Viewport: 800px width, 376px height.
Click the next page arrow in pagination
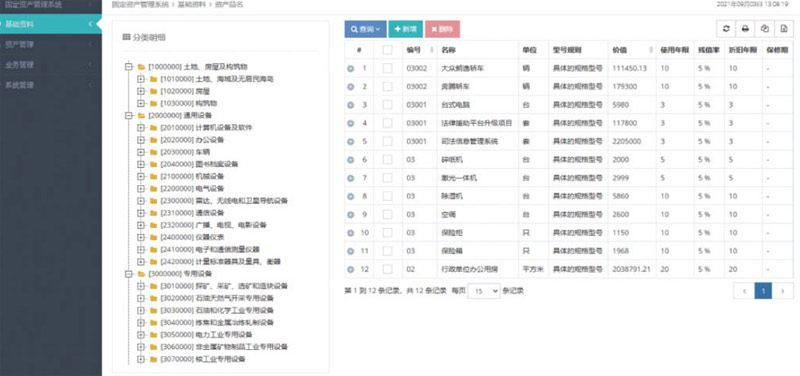[x=783, y=291]
